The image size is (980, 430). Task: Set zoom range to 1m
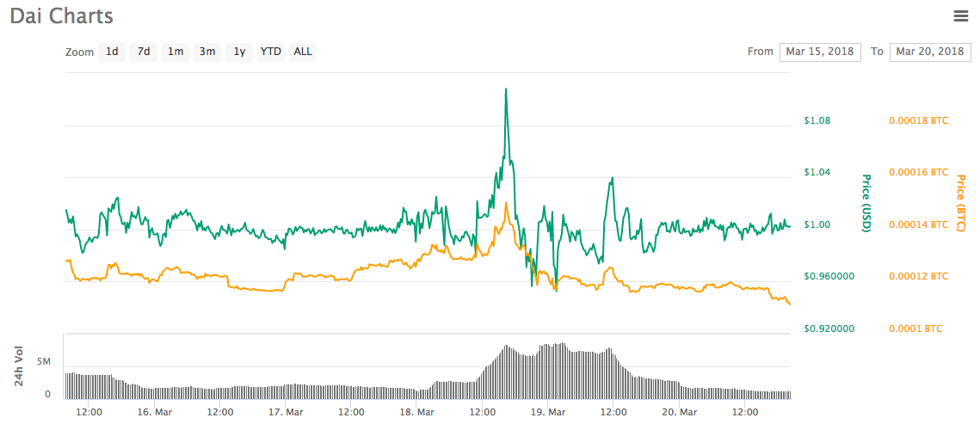click(x=176, y=52)
